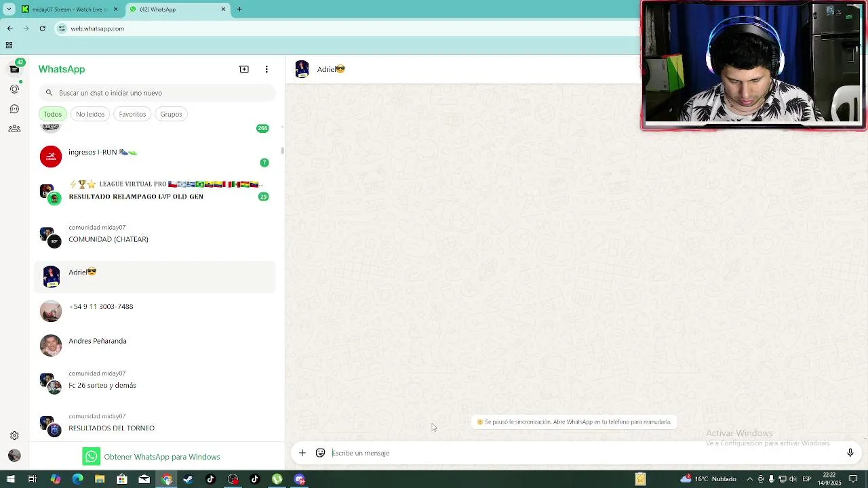The image size is (868, 488).
Task: Open the LEAGUE VIRTUAL PRO chat
Action: click(x=155, y=190)
